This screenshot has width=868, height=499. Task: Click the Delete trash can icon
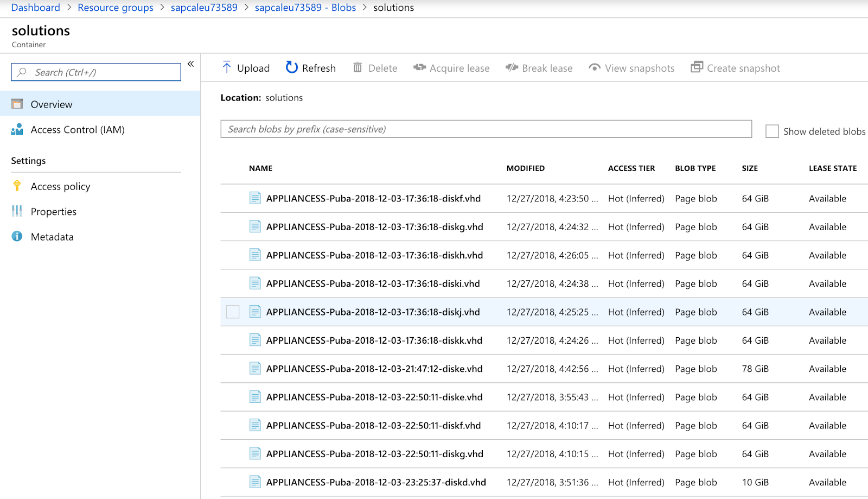pos(358,67)
